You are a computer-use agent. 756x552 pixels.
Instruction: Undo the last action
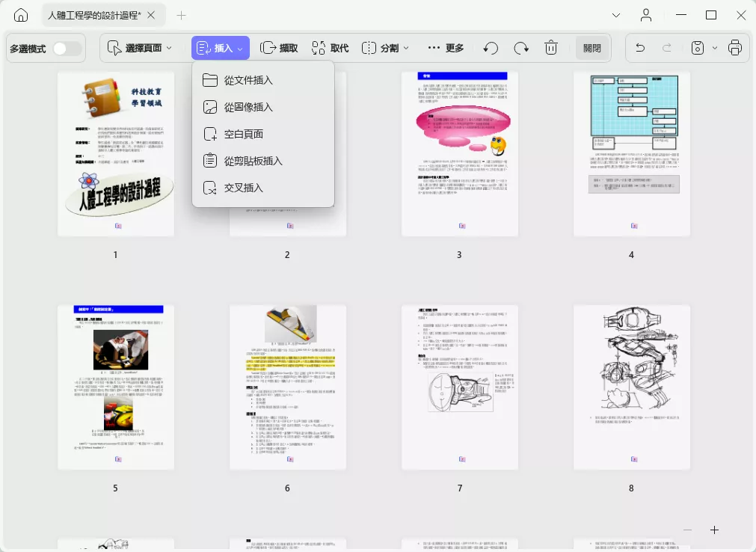pyautogui.click(x=640, y=48)
